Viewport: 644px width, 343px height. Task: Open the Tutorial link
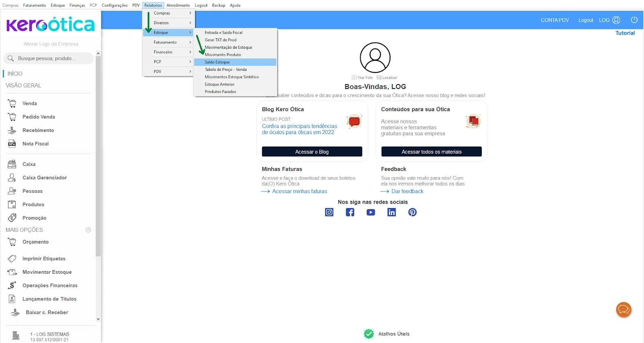pyautogui.click(x=625, y=33)
